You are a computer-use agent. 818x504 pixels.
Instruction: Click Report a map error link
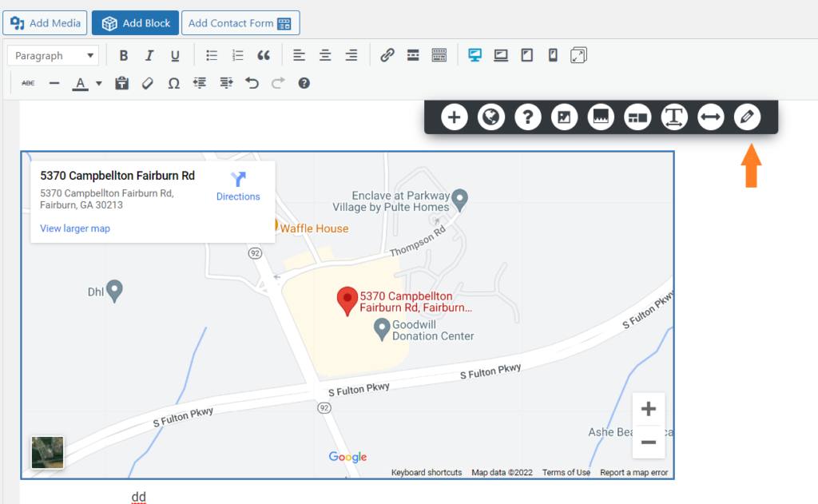pos(633,472)
